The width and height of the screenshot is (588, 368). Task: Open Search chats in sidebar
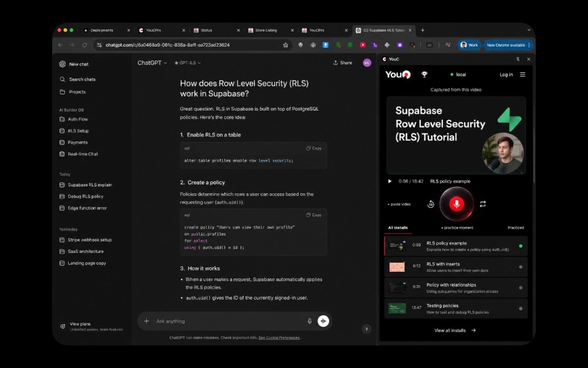point(78,79)
